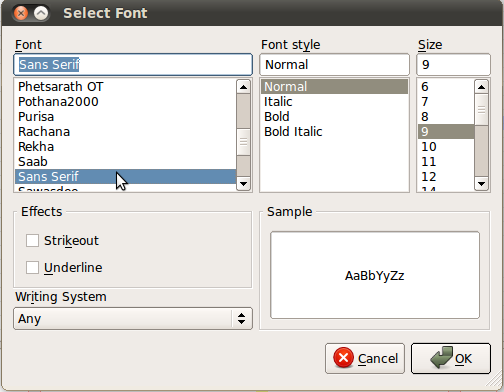Click the red Cancel icon

pyautogui.click(x=343, y=358)
